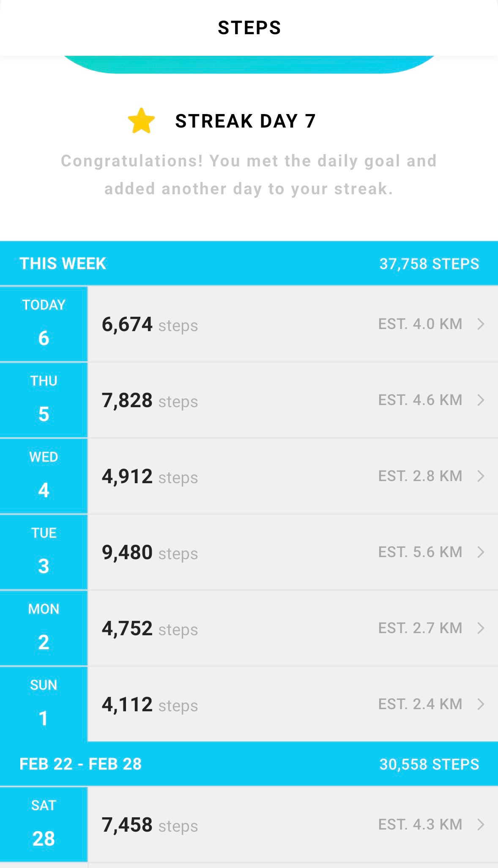Screen dimensions: 498x868
Task: Select the TODAY 6 date tile
Action: click(x=44, y=324)
